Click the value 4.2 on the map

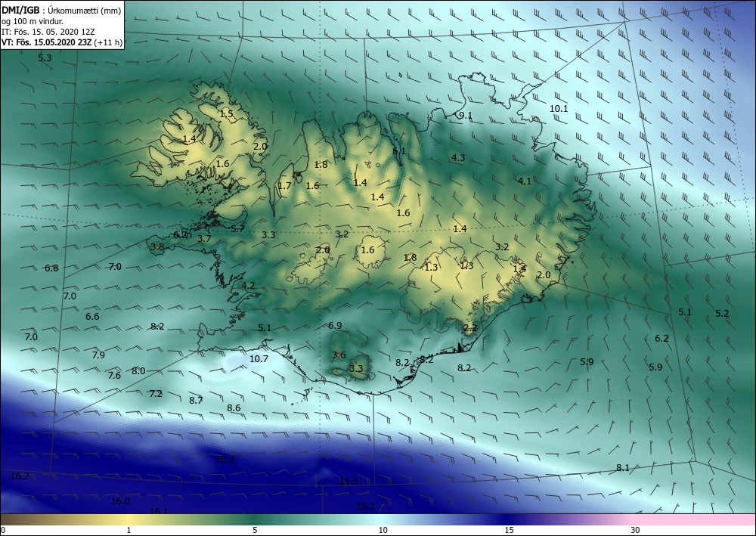[x=248, y=285]
